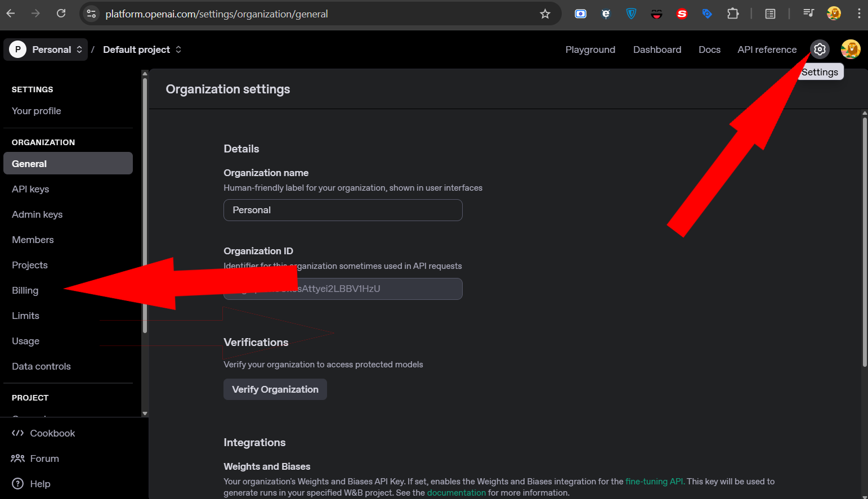
Task: Open the media control toolbar icon
Action: pyautogui.click(x=808, y=14)
